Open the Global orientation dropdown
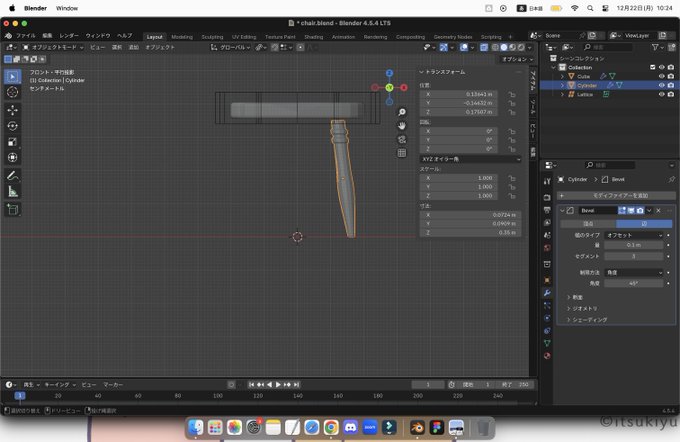 pyautogui.click(x=230, y=47)
